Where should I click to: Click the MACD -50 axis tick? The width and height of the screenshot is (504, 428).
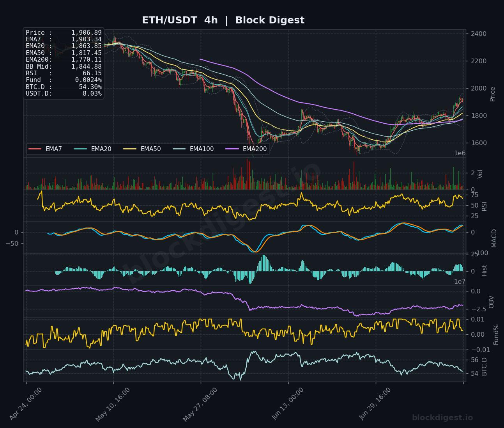pos(12,243)
